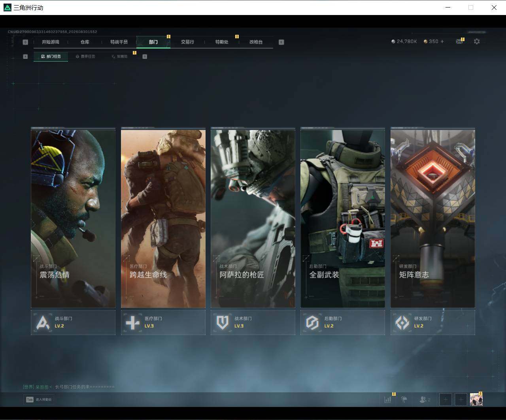Click the 战斗部门 emblem icon
The image size is (506, 420).
point(43,323)
